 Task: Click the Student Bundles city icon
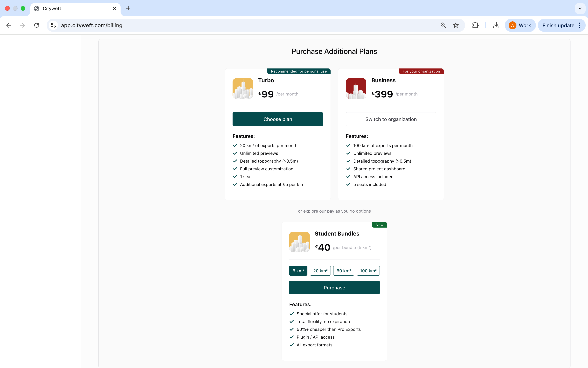[299, 242]
